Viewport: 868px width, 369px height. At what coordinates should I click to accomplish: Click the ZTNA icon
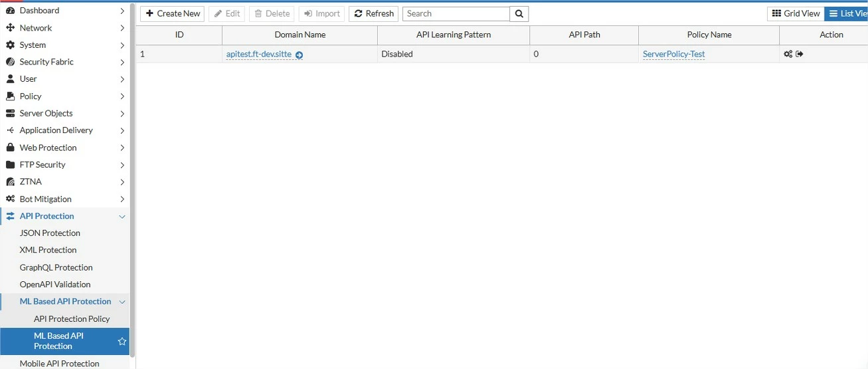(x=10, y=182)
